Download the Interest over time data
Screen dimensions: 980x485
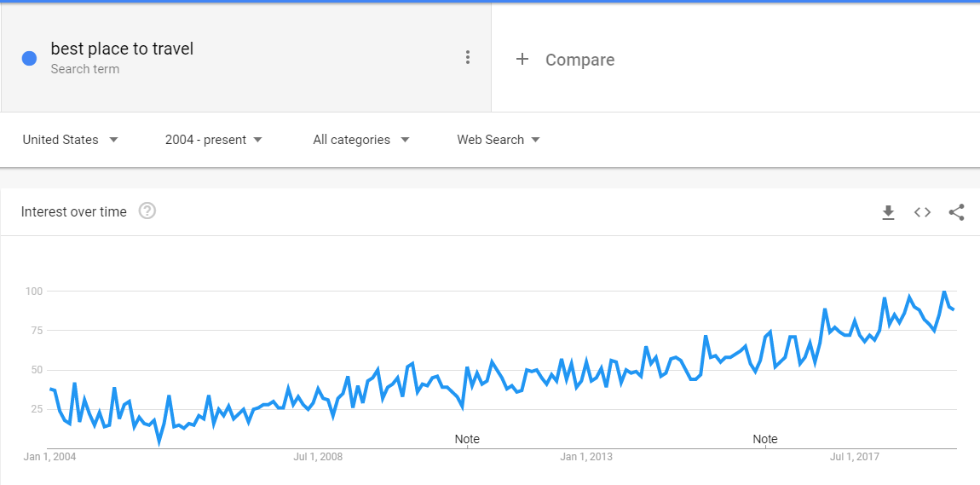888,212
